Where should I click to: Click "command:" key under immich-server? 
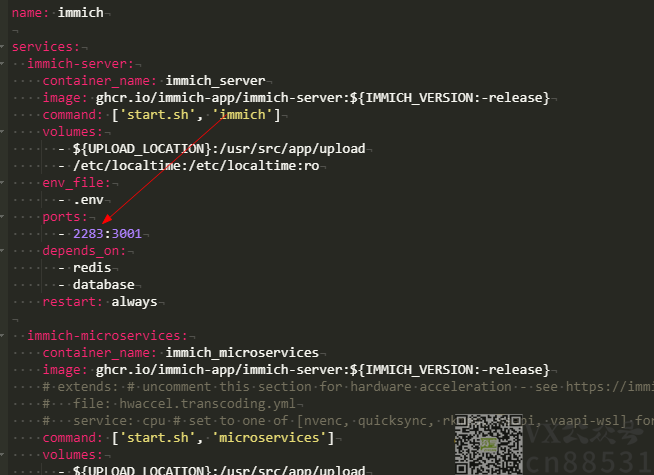pos(73,115)
